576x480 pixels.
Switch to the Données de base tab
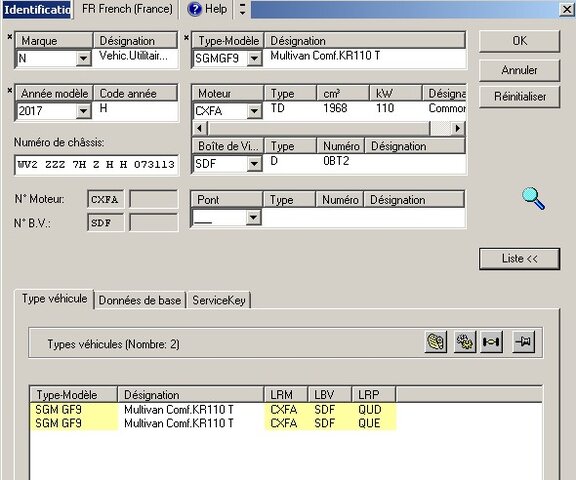coord(140,300)
